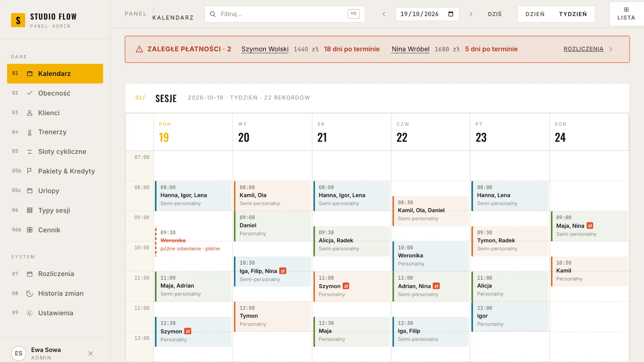Switch to DZIEŃ view

click(535, 14)
